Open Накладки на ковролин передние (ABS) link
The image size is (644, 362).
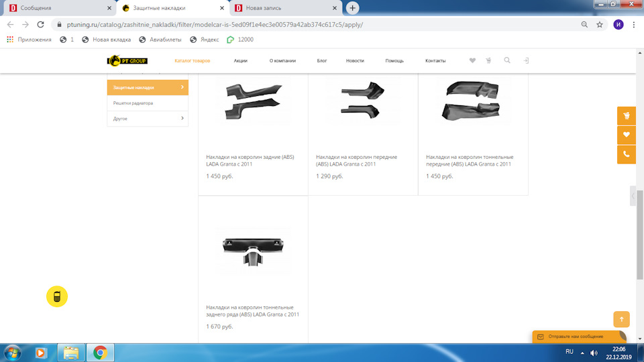[356, 160]
